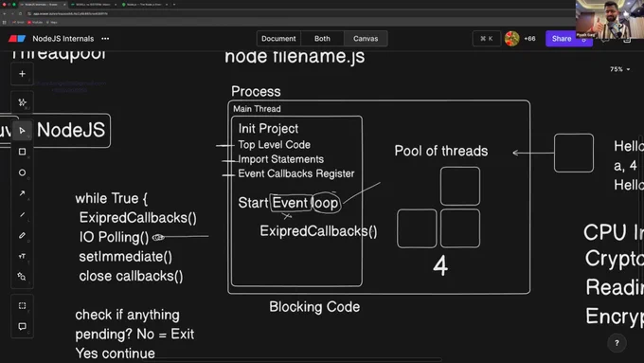Open the AI diagram sparkle tool
This screenshot has width=644, height=363.
click(22, 102)
